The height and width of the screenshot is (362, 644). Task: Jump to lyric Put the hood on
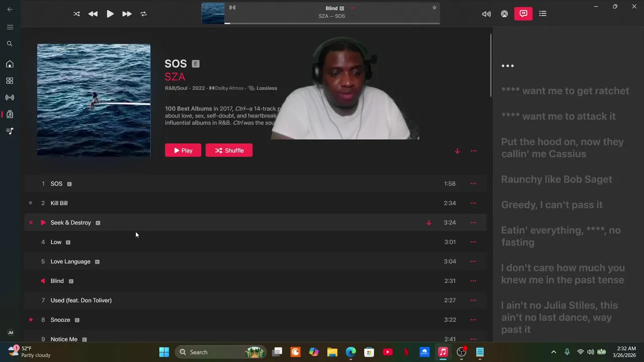point(562,148)
